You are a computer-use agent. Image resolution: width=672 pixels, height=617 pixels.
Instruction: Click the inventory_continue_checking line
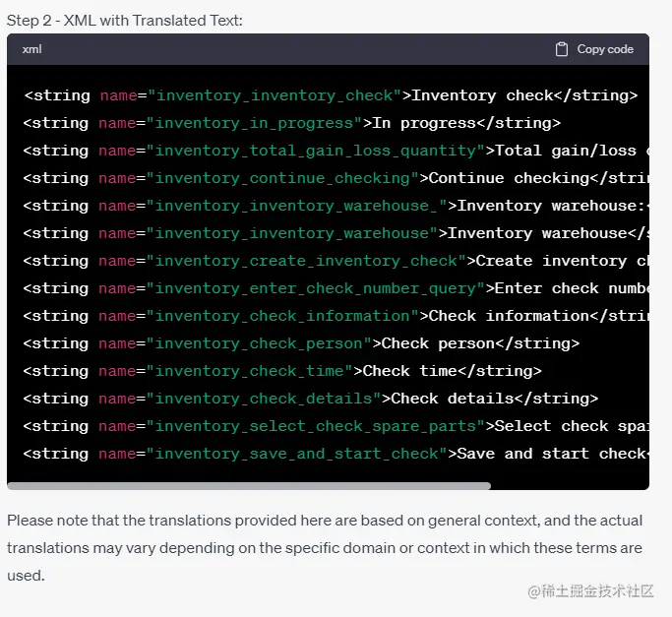[336, 178]
